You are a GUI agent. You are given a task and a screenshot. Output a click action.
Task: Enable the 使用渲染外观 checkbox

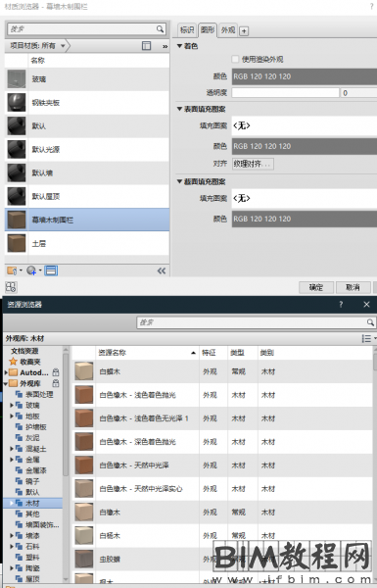click(x=235, y=59)
